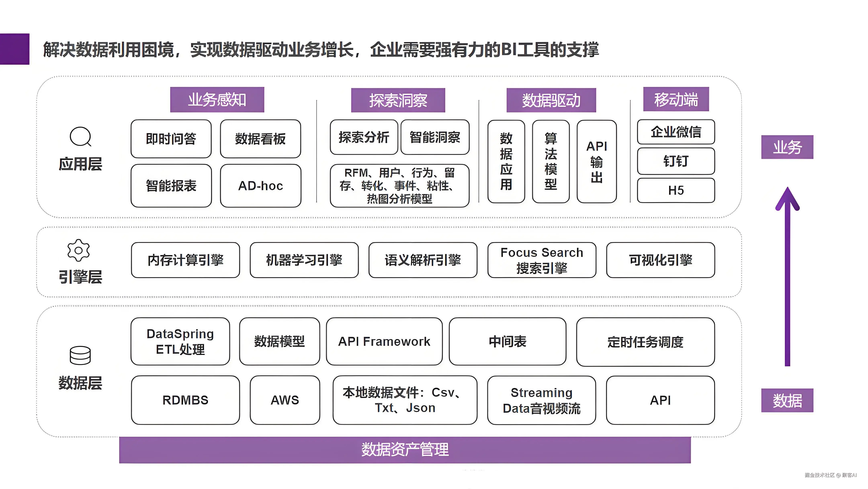Image resolution: width=868 pixels, height=489 pixels.
Task: Select the 移动端 purple header
Action: (676, 99)
